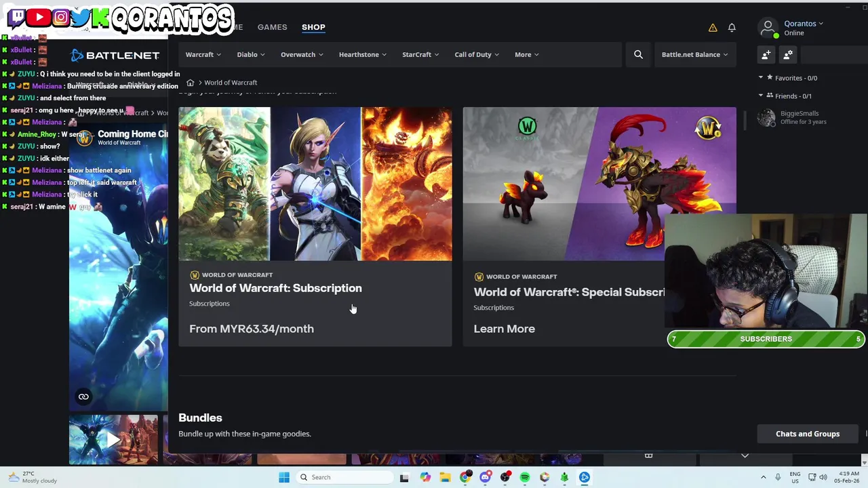Show hidden system tray icons
Image resolution: width=868 pixels, height=488 pixels.
point(763,477)
